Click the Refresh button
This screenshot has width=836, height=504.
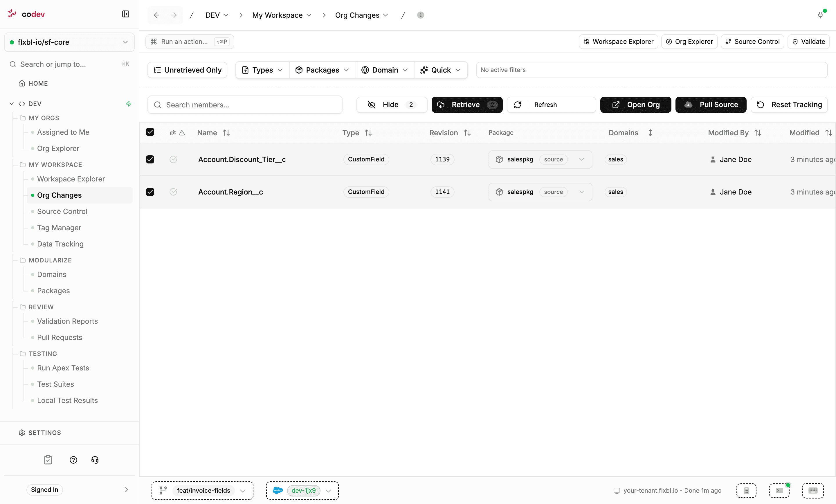tap(551, 105)
